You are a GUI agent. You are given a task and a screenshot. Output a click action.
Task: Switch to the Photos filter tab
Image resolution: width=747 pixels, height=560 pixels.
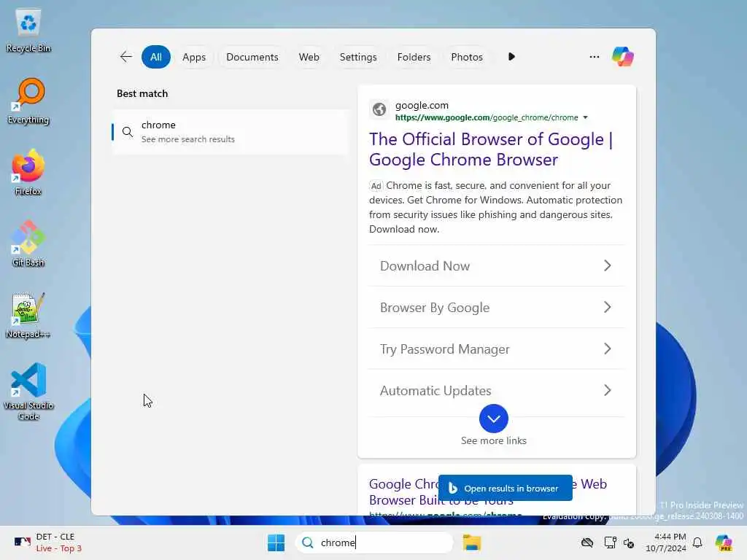click(466, 57)
